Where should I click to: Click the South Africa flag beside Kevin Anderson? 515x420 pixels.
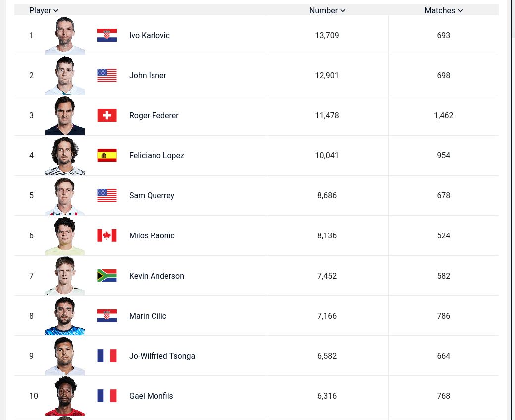pyautogui.click(x=107, y=276)
